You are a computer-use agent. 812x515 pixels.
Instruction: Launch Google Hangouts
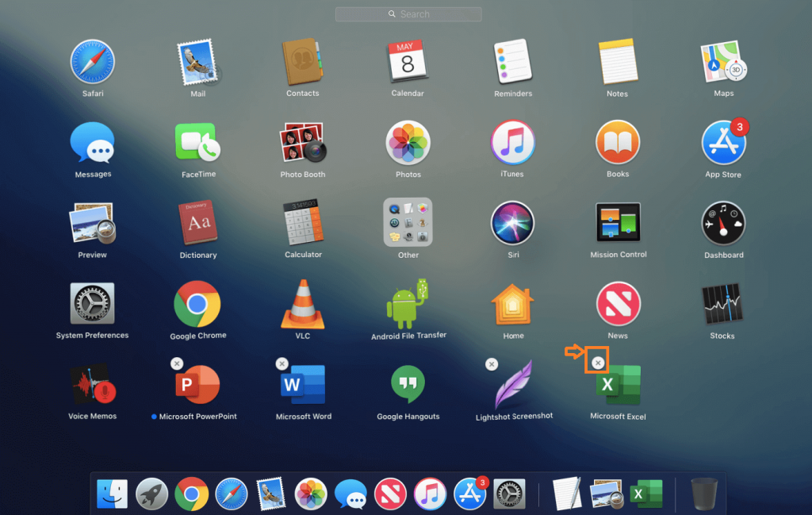click(408, 384)
